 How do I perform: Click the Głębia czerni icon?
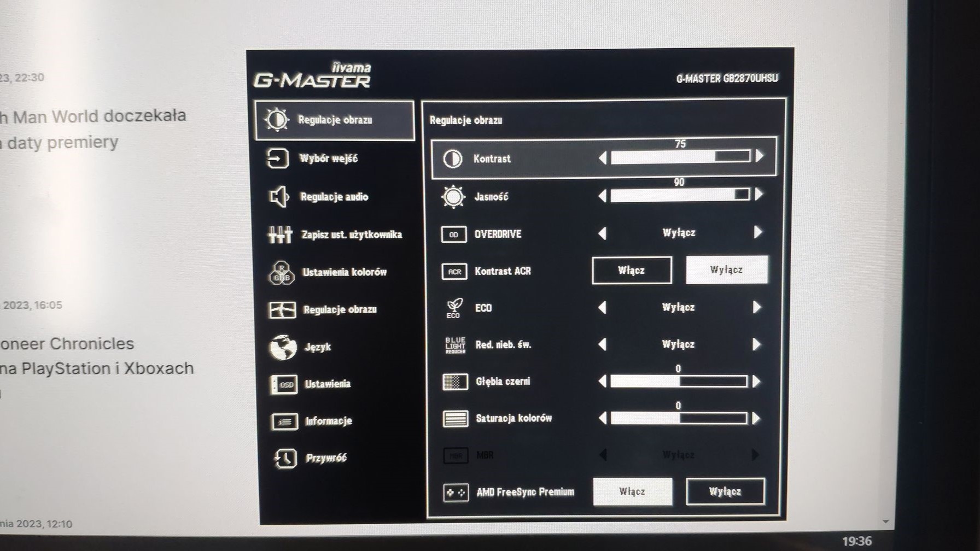[455, 382]
